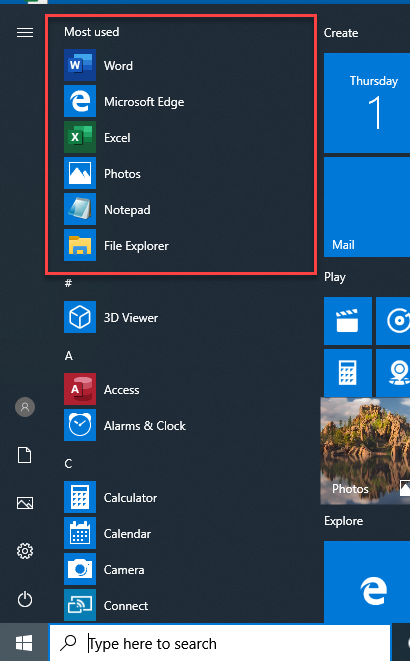This screenshot has width=410, height=661.
Task: Open the Maps tile
Action: pyautogui.click(x=393, y=373)
